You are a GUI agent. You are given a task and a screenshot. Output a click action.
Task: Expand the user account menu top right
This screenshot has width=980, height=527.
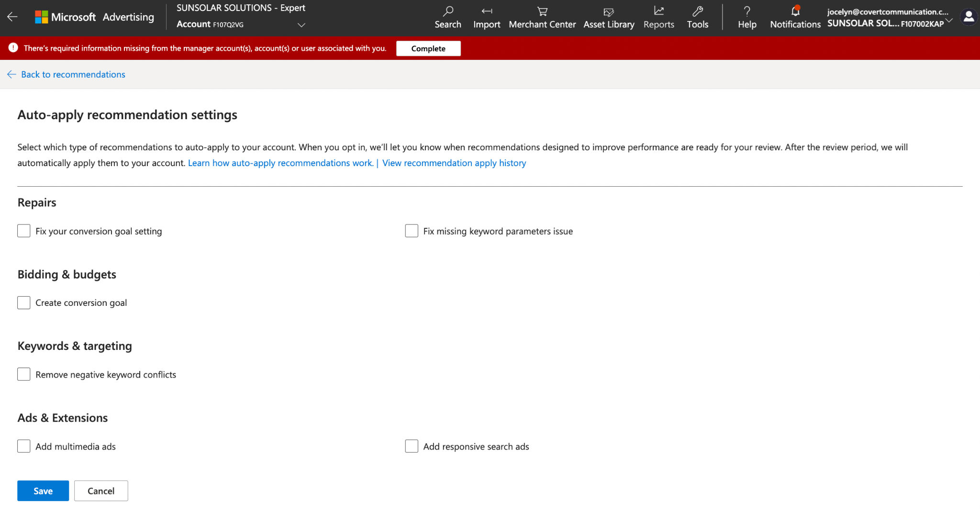click(969, 17)
